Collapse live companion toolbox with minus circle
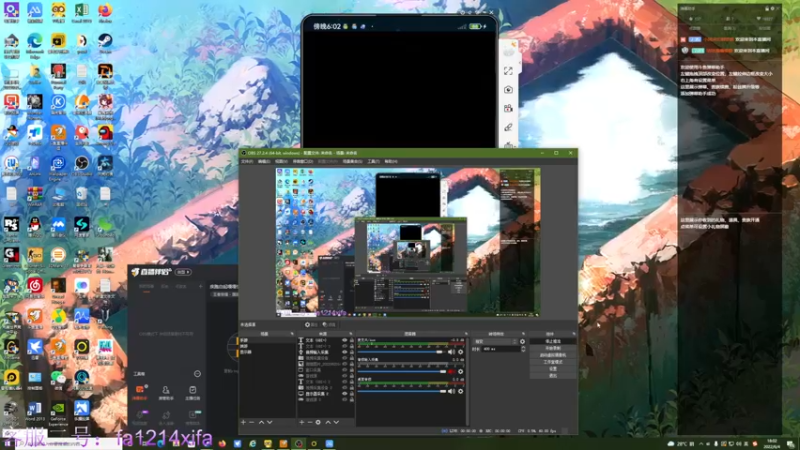 tap(197, 373)
